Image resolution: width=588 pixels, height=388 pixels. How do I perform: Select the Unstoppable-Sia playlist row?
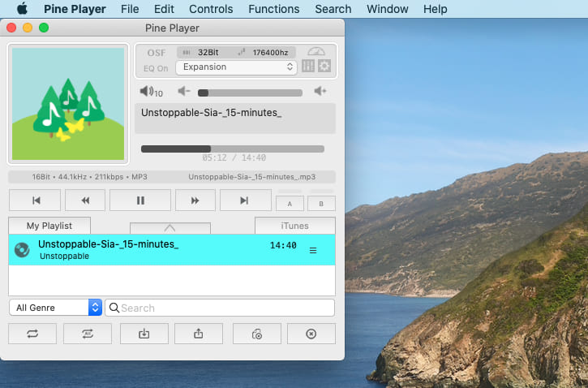pyautogui.click(x=172, y=250)
